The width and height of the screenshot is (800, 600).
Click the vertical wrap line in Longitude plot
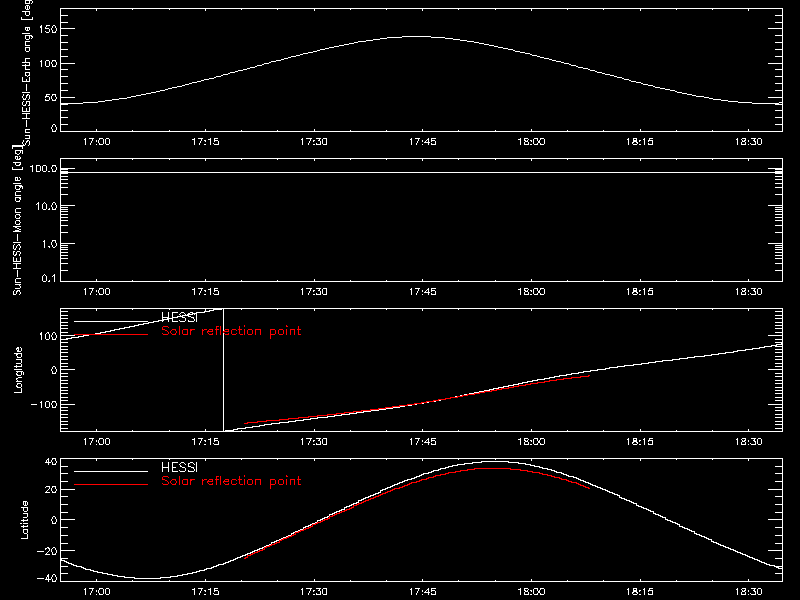point(223,370)
